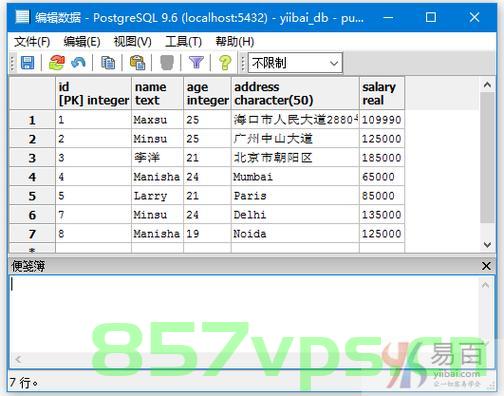Click the address cell Paris
Viewport: 504px width, 396px height.
click(295, 196)
